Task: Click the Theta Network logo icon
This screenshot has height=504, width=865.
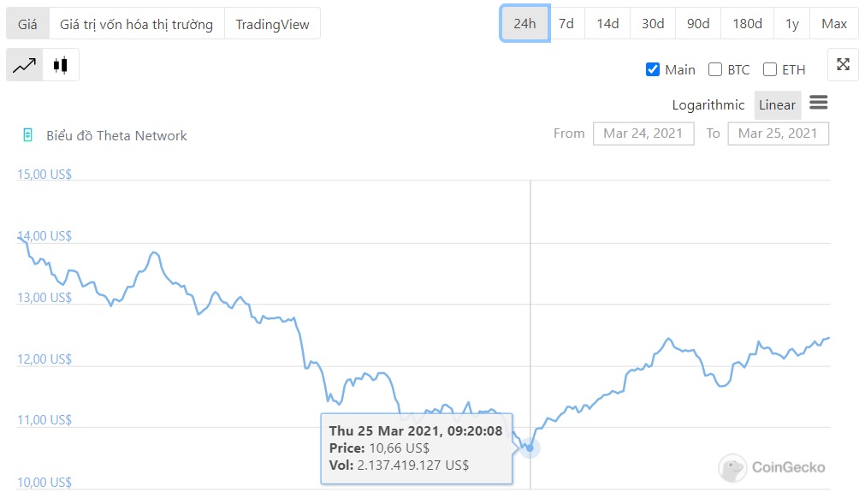Action: pyautogui.click(x=28, y=135)
